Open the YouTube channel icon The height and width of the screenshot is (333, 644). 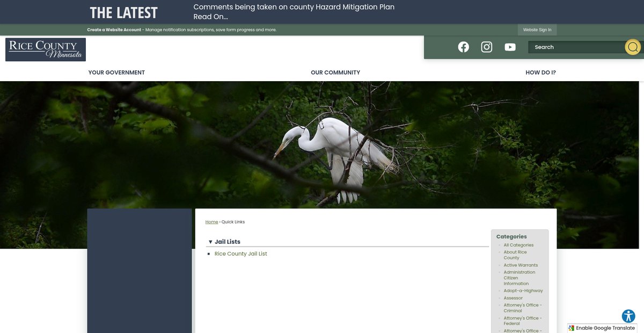click(x=510, y=47)
